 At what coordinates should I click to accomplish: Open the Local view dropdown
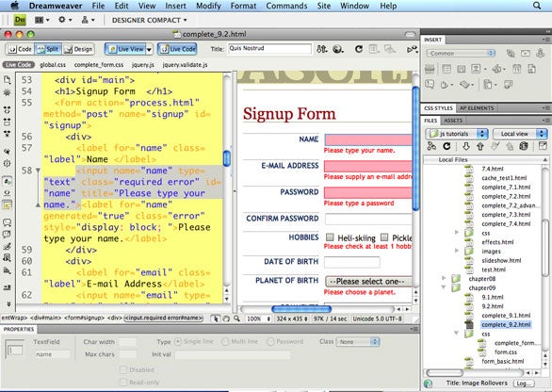coord(520,134)
